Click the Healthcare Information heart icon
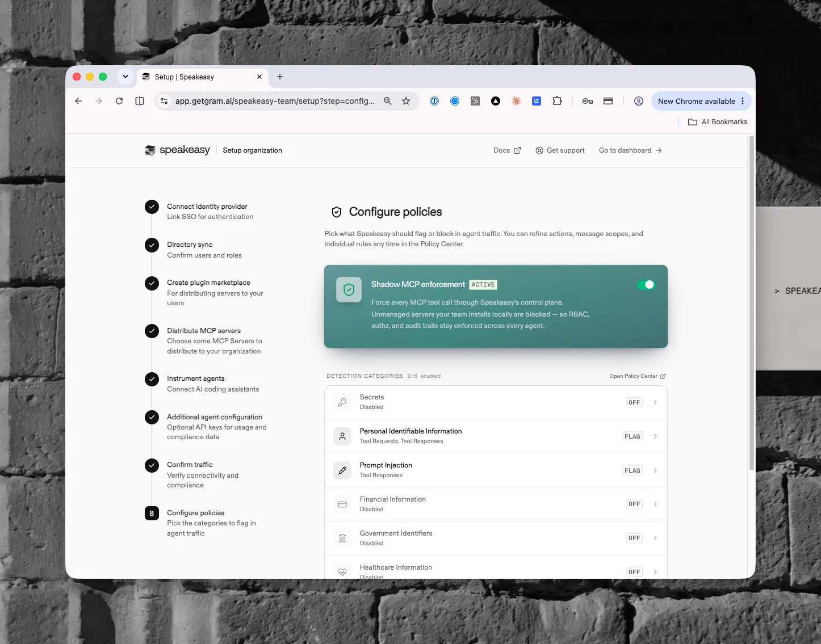Image resolution: width=821 pixels, height=644 pixels. 342,572
